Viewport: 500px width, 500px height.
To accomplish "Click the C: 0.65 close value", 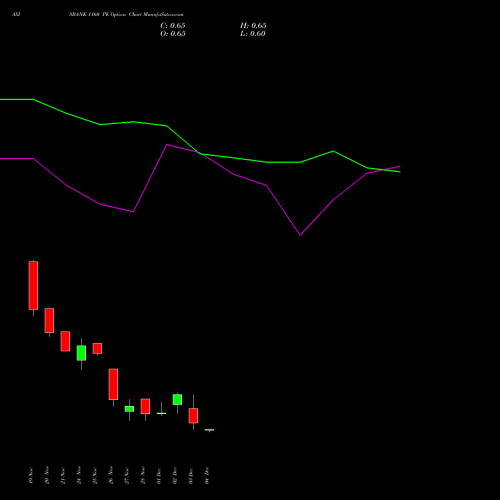I will [x=173, y=26].
